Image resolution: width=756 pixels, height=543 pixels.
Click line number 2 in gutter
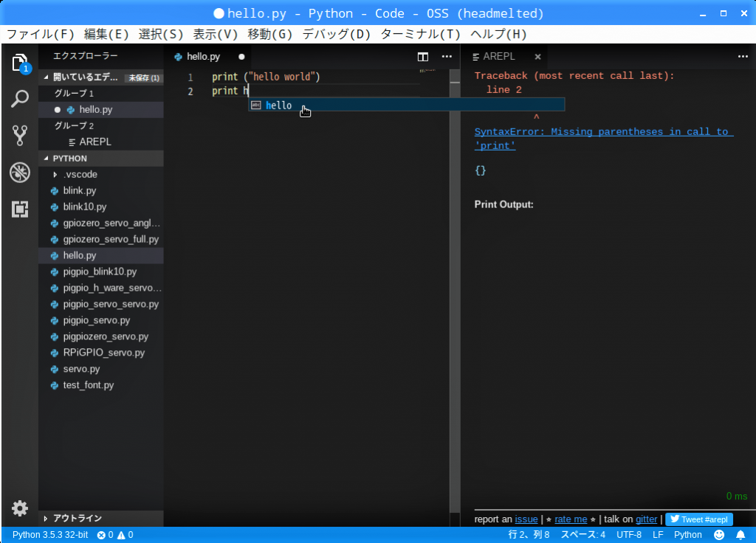[190, 91]
